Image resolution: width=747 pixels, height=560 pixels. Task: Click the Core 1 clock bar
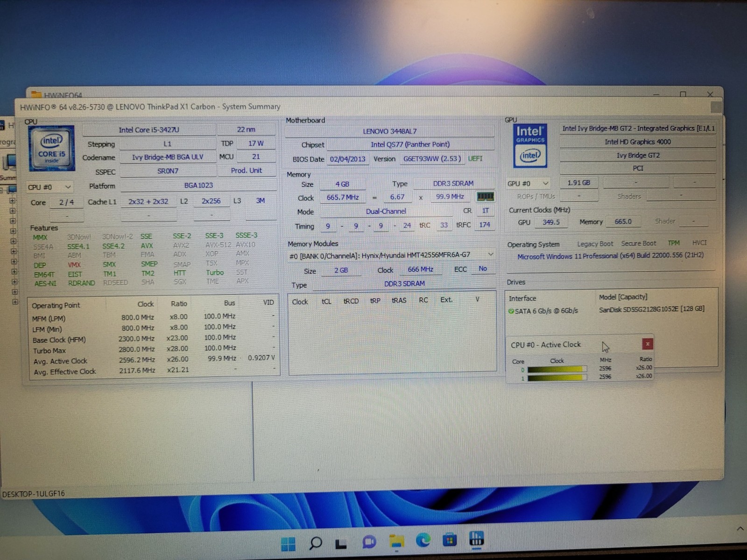point(557,378)
